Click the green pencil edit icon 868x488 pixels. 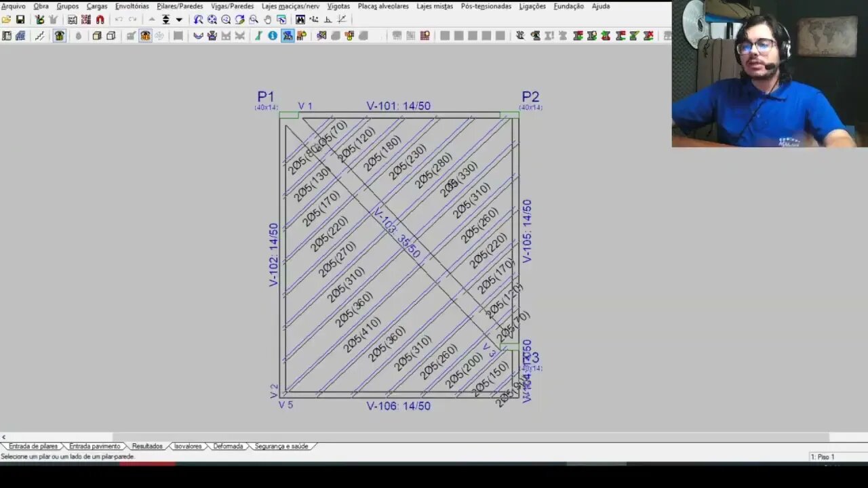coord(258,36)
